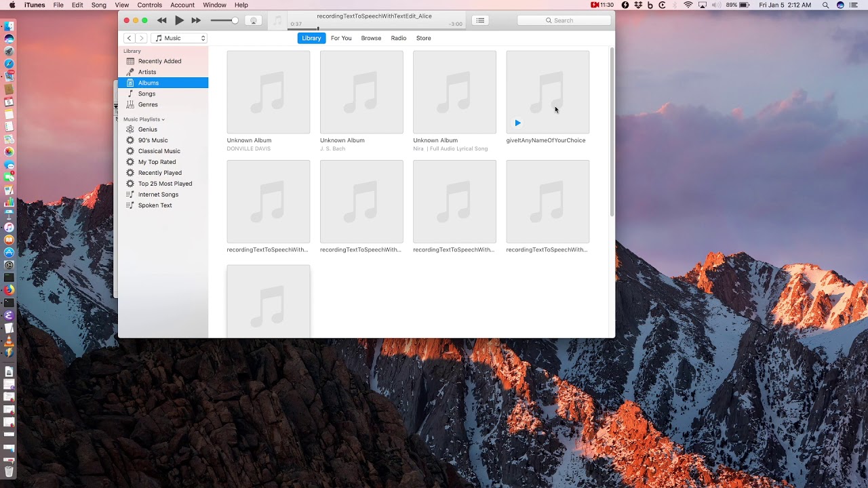Viewport: 868px width, 488px height.
Task: Open the system volume menu bar icon
Action: [x=716, y=5]
